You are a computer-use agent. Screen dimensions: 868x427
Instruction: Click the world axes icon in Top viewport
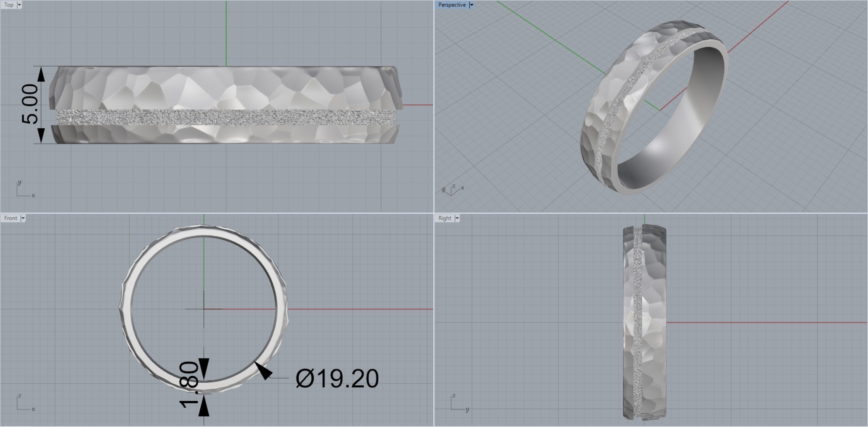click(x=25, y=190)
